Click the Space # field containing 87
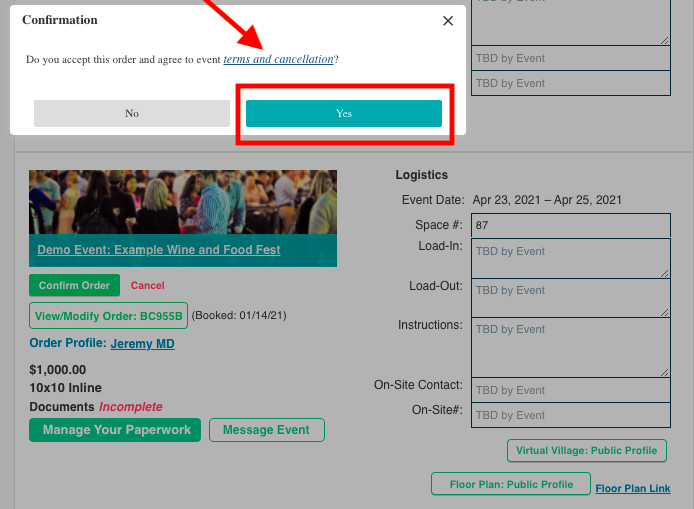Screen dimensions: 694x509 pyautogui.click(x=571, y=225)
